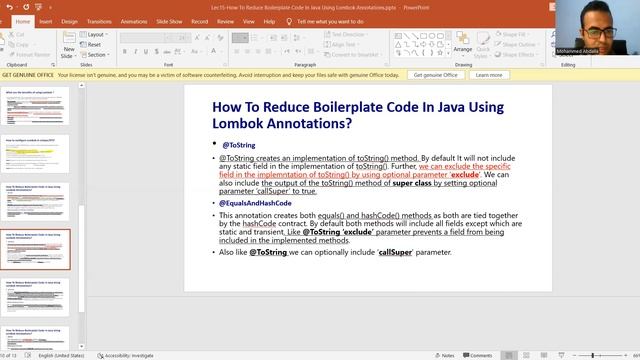Start presentation from beginning via quick access icon
640x360 pixels.
[38, 7]
